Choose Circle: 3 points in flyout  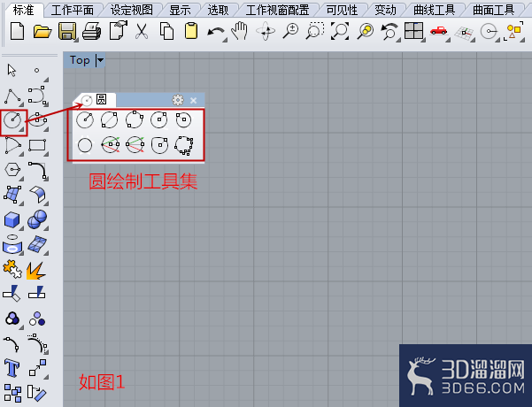tap(135, 119)
